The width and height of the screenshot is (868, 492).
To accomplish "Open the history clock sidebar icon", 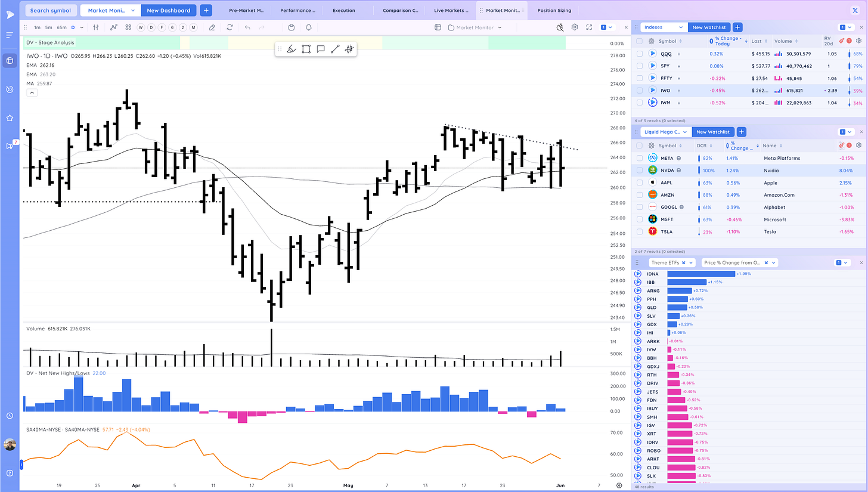I will [x=10, y=416].
